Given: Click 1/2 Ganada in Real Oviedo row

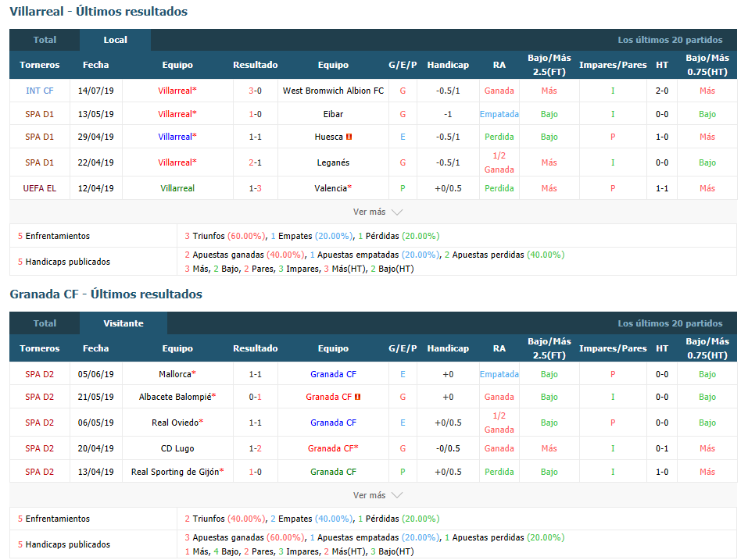Looking at the screenshot, I should [x=499, y=423].
